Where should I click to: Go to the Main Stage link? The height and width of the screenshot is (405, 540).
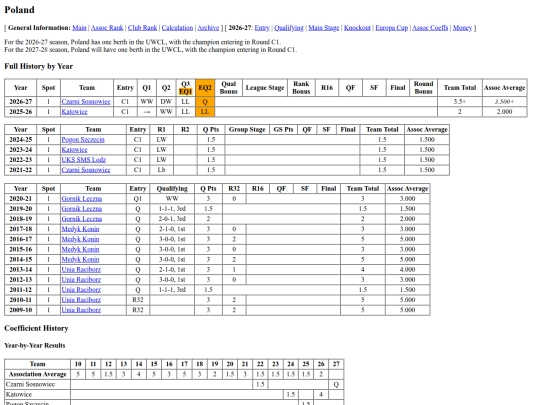click(x=324, y=28)
